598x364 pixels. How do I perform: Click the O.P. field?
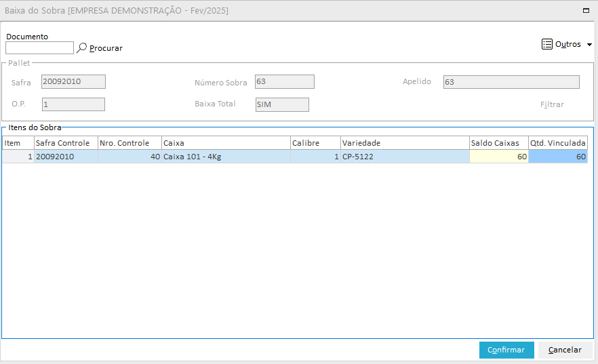click(74, 104)
